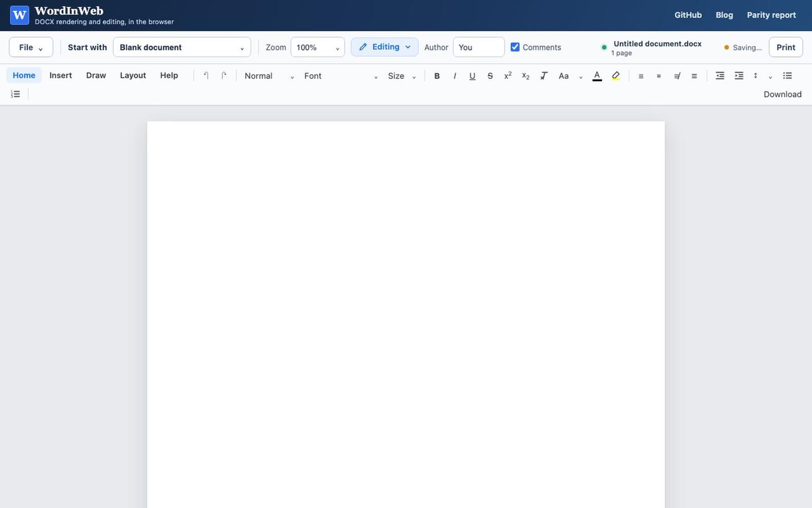Click the Aa change case button
This screenshot has height=508, width=812.
564,75
